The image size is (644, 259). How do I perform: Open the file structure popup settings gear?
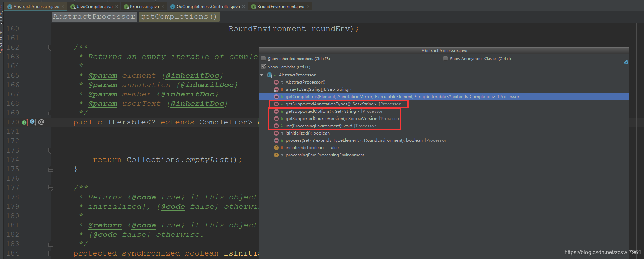pos(626,62)
